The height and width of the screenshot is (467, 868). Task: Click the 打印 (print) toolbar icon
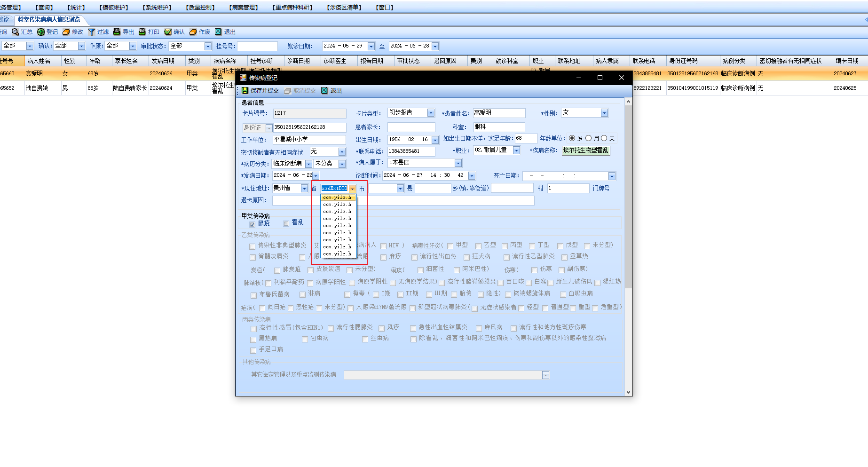[149, 32]
